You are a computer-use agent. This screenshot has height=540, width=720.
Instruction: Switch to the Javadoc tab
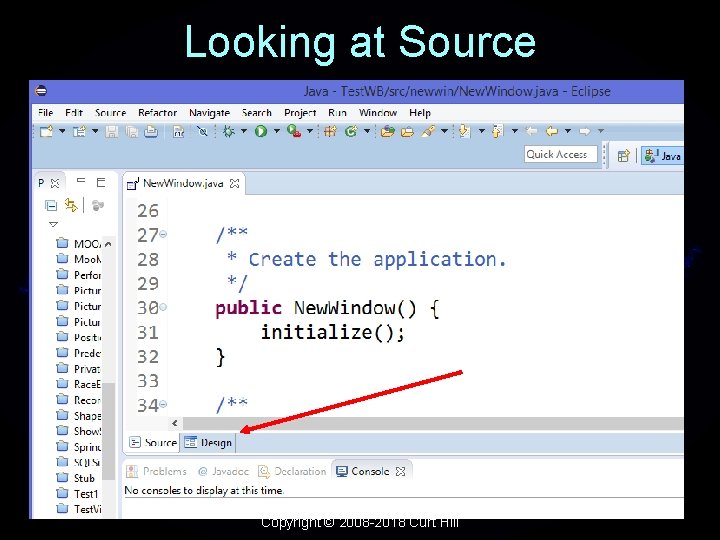tap(223, 472)
